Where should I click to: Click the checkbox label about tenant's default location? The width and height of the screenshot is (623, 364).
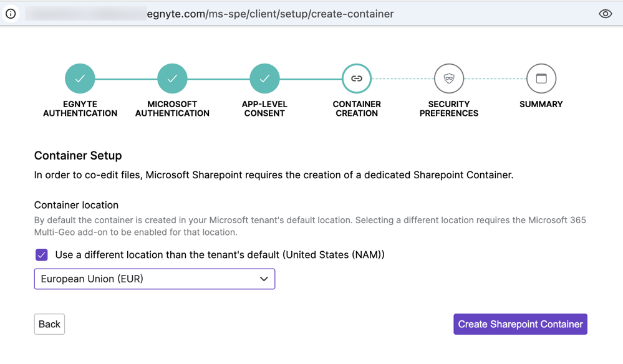tap(220, 255)
